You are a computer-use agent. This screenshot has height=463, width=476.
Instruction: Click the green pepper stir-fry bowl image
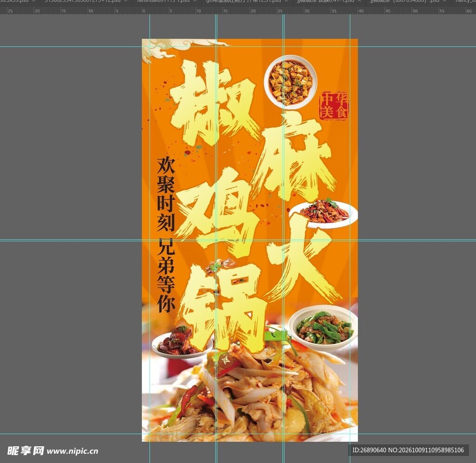pos(324,328)
